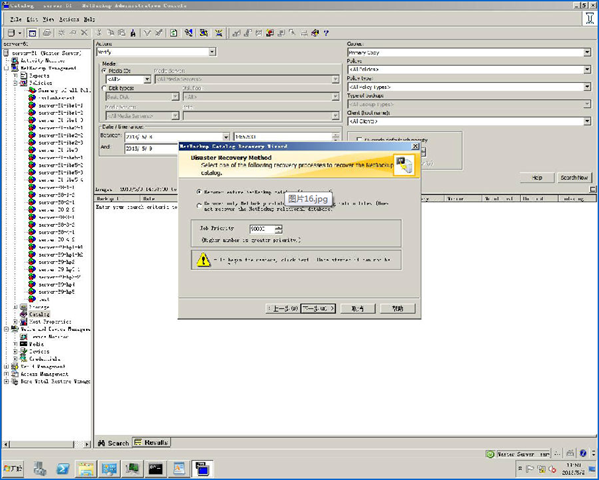Click the green refresh icon in toolbar
Image resolution: width=599 pixels, height=480 pixels.
(173, 33)
